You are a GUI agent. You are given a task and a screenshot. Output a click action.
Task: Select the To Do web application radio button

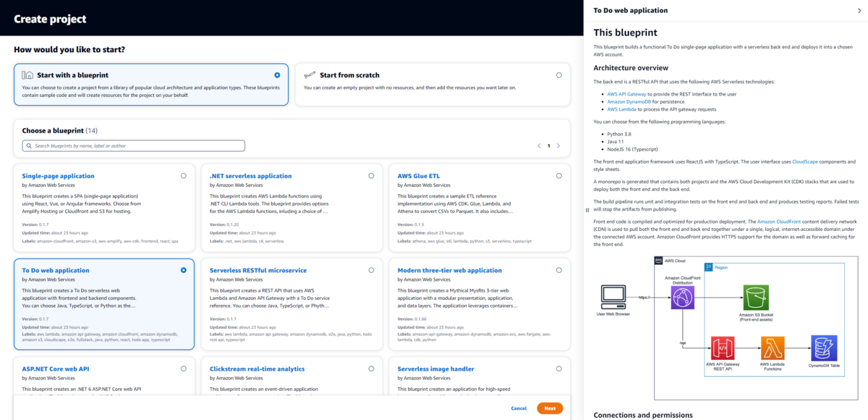(184, 270)
